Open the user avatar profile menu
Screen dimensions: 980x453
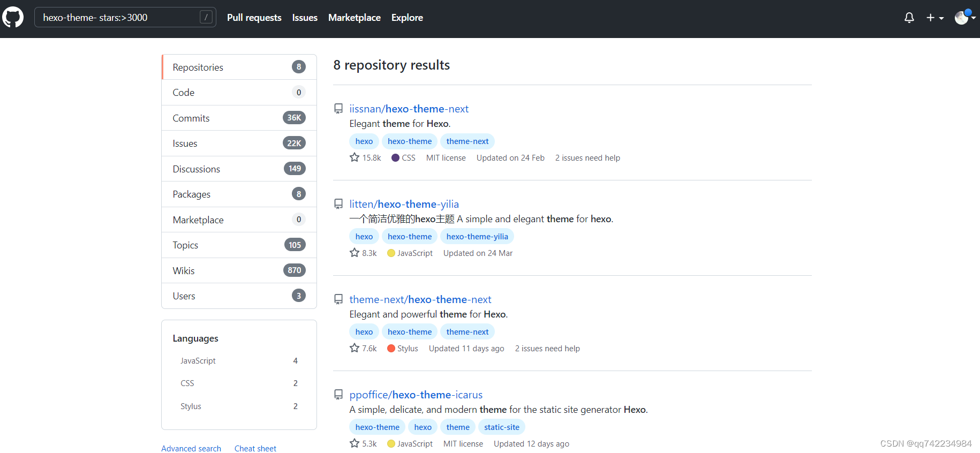click(964, 18)
